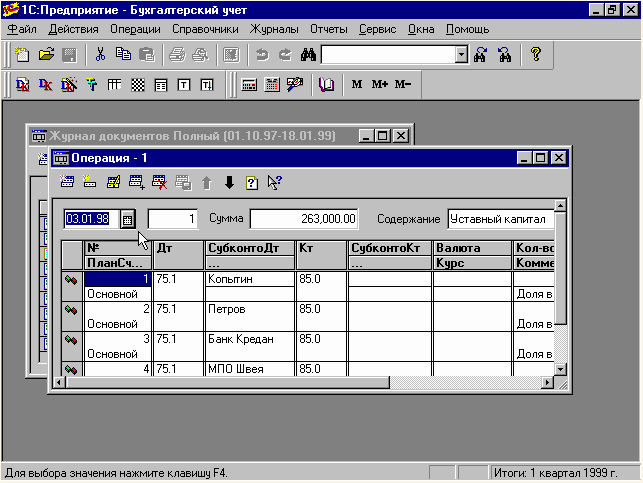Click the delete line icon with red cross

[159, 182]
